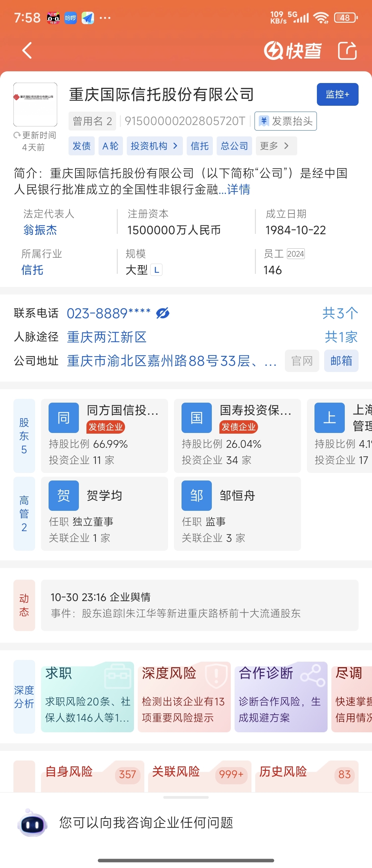This screenshot has width=372, height=868.
Task: Open 共3个 phone numbers
Action: (x=340, y=313)
